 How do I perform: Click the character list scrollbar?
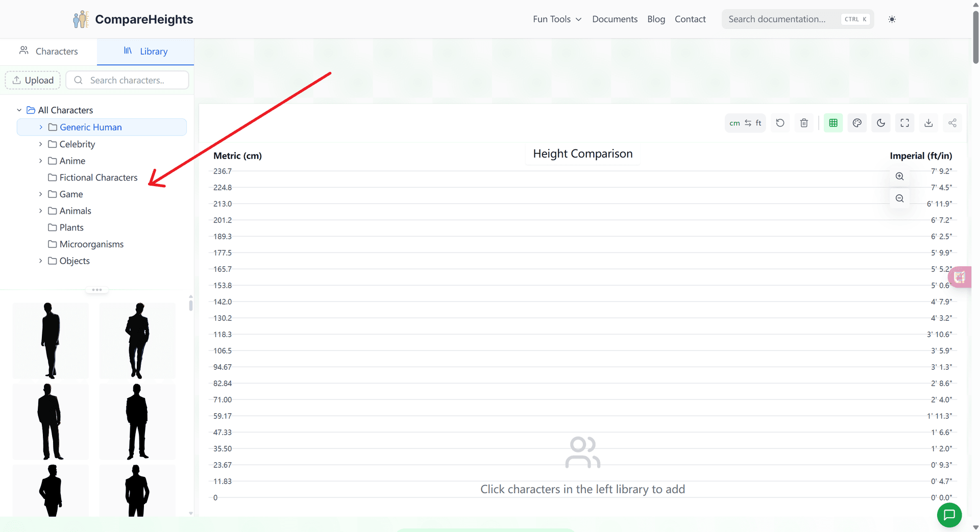click(190, 305)
